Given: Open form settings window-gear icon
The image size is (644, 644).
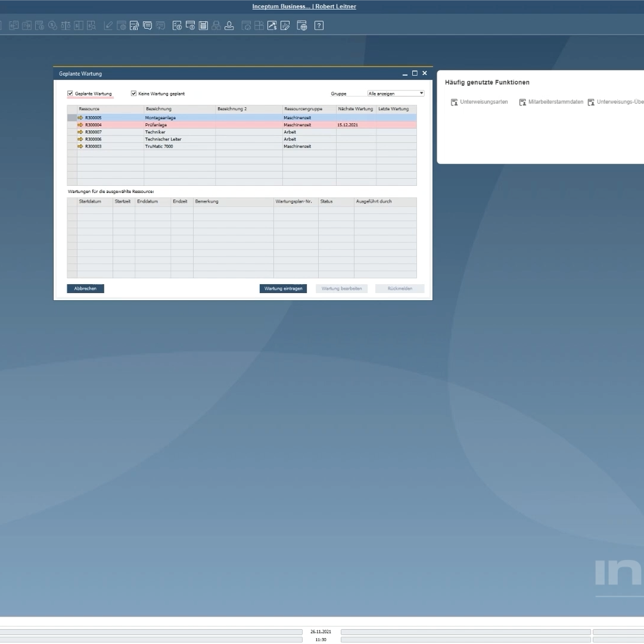Looking at the screenshot, I should [121, 26].
